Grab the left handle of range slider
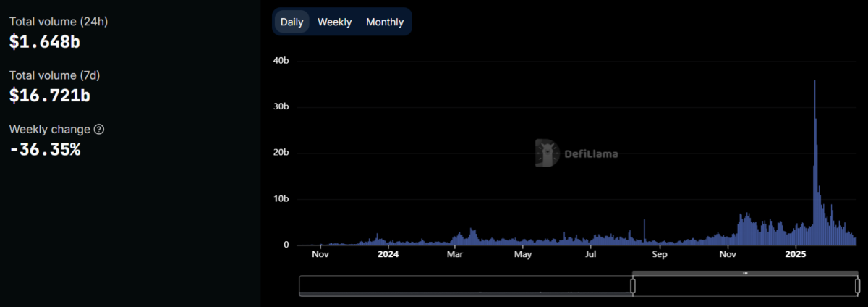The height and width of the screenshot is (307, 868). pyautogui.click(x=633, y=286)
